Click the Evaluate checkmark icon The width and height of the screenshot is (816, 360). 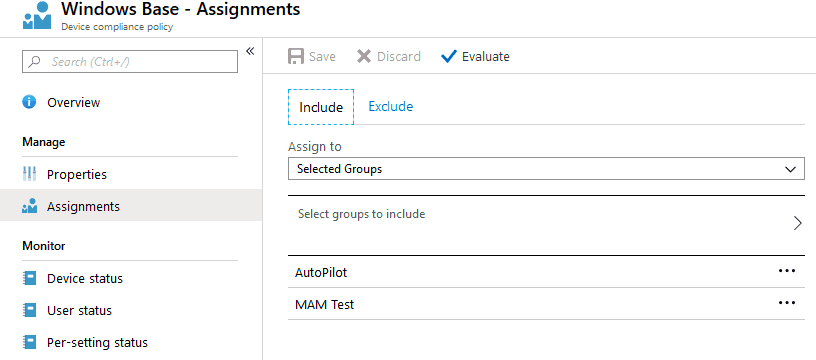(x=448, y=56)
